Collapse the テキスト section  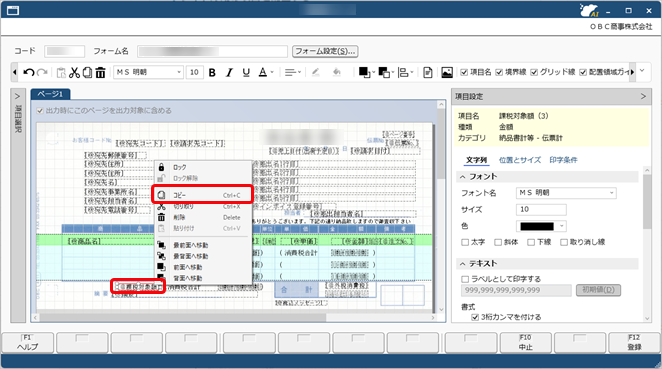463,264
